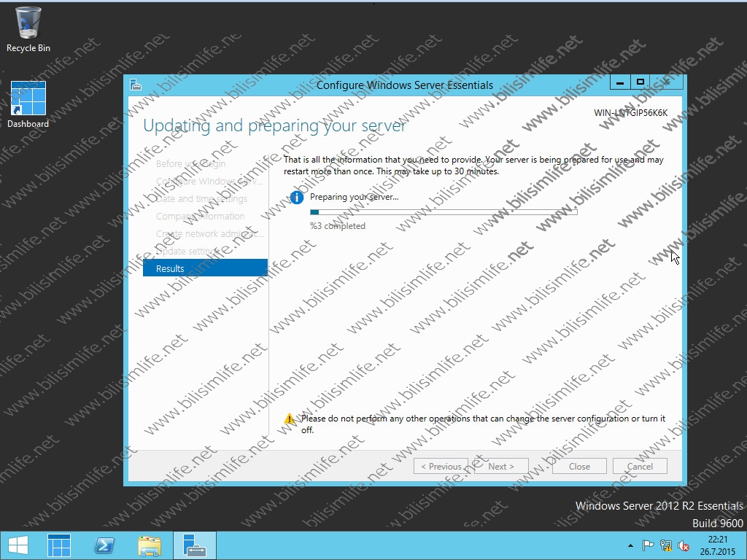Click the wizard title bar icon

click(x=136, y=85)
